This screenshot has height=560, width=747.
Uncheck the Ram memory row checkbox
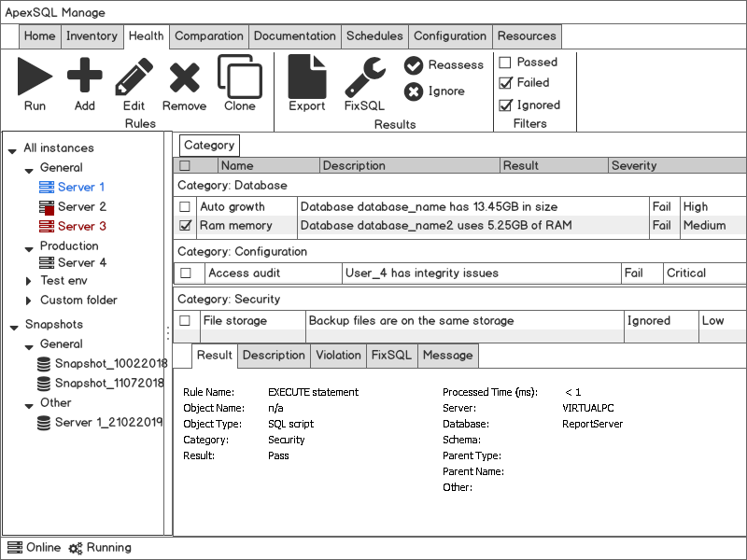(x=185, y=225)
